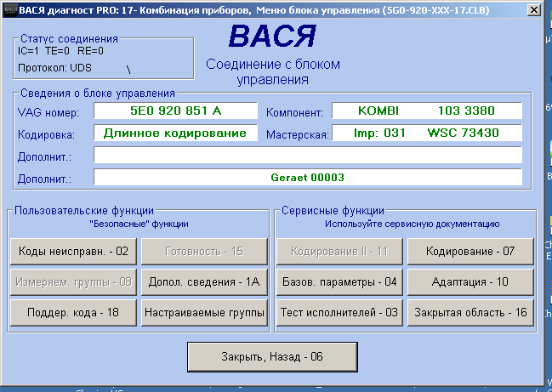The height and width of the screenshot is (392, 552).
Task: Click the Протокол: UDS text
Action: [x=54, y=67]
